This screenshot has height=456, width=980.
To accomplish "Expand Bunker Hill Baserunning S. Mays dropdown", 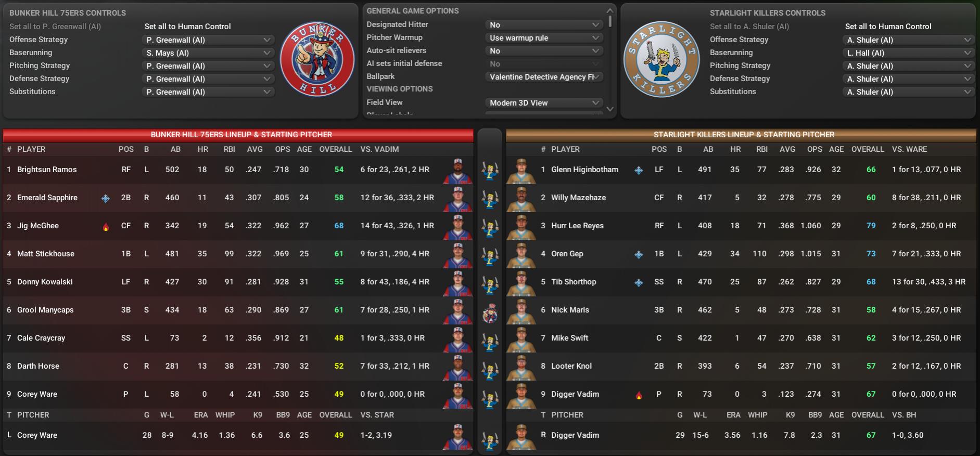I will (x=208, y=53).
